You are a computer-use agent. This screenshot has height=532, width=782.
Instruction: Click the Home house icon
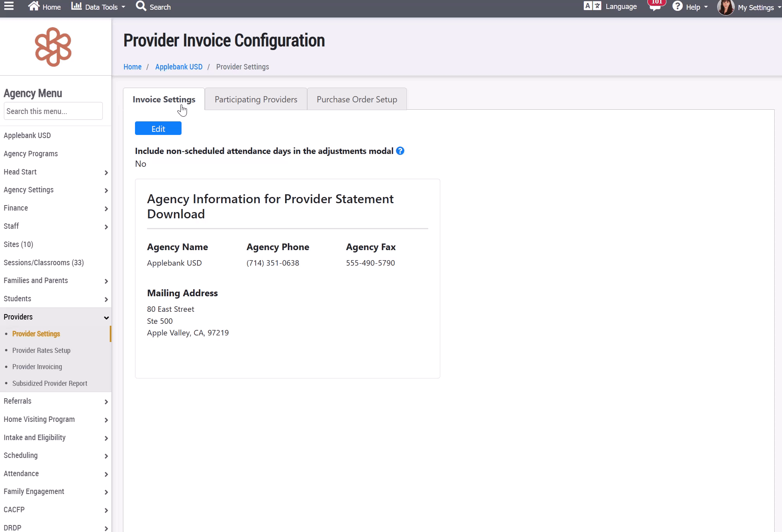34,6
